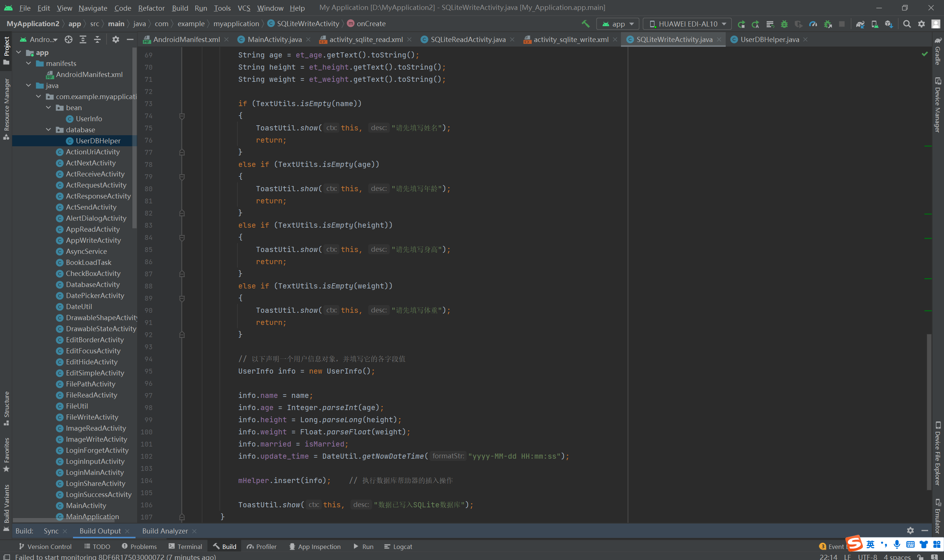Screen dimensions: 944x560
Task: Sync project with Gradle files elephant icon
Action: [860, 24]
